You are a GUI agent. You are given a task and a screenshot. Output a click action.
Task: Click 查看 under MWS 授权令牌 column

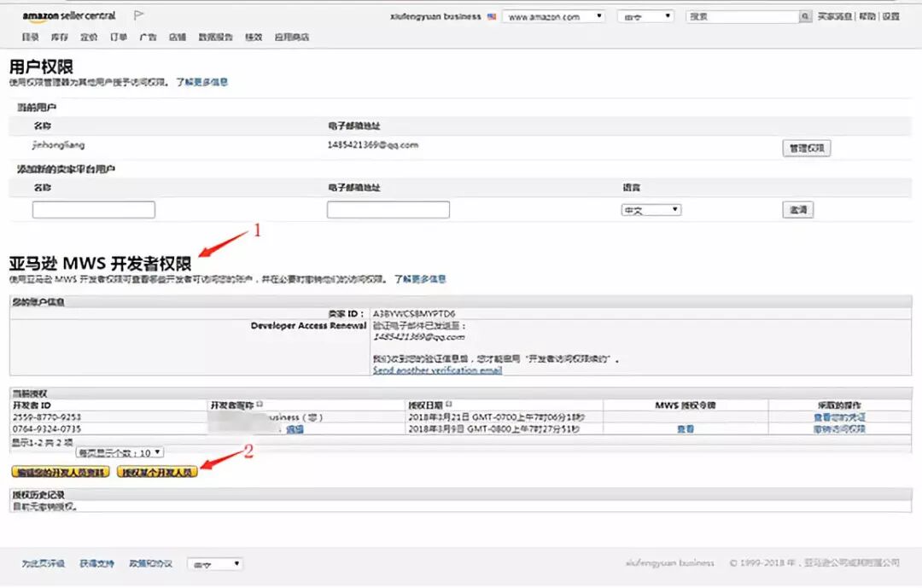click(686, 429)
